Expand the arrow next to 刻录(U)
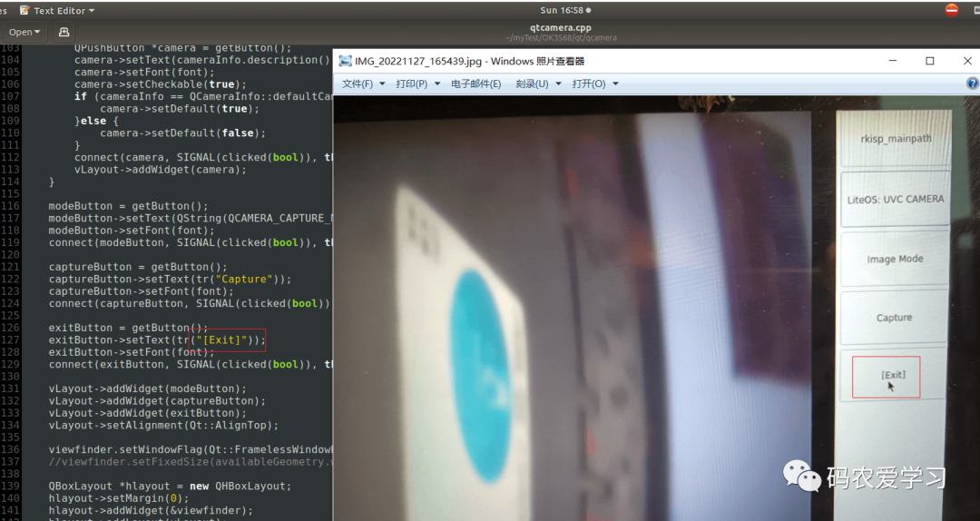The width and height of the screenshot is (980, 521). click(558, 84)
